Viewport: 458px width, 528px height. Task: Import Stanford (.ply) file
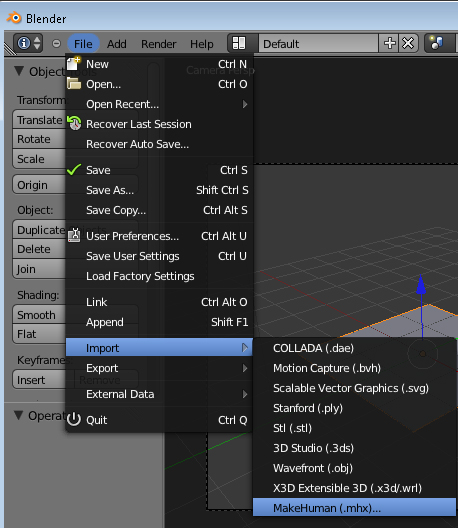click(x=354, y=408)
